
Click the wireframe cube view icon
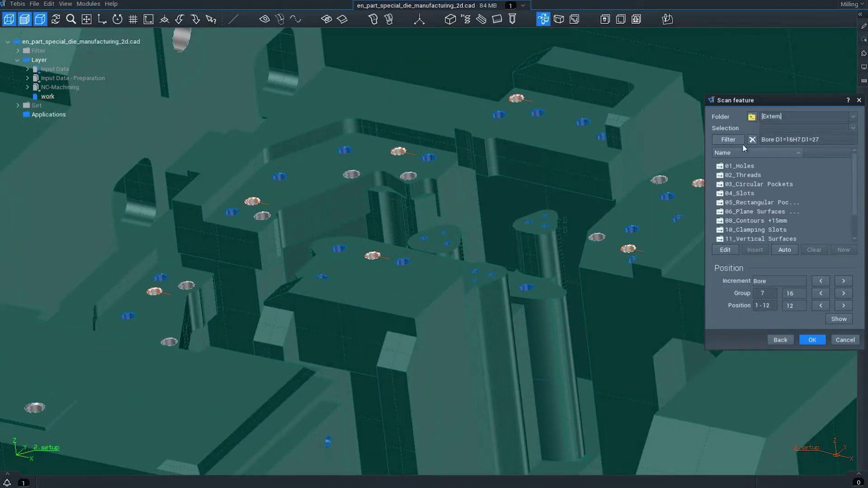click(9, 19)
